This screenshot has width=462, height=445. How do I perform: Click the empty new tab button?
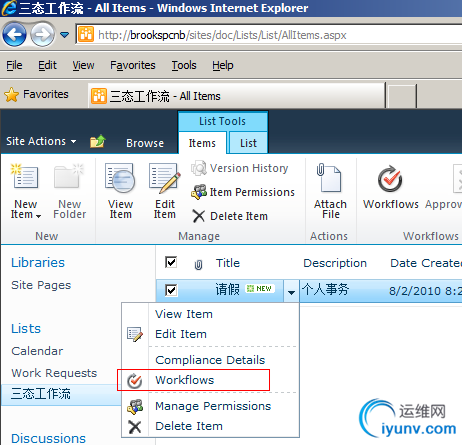click(402, 96)
